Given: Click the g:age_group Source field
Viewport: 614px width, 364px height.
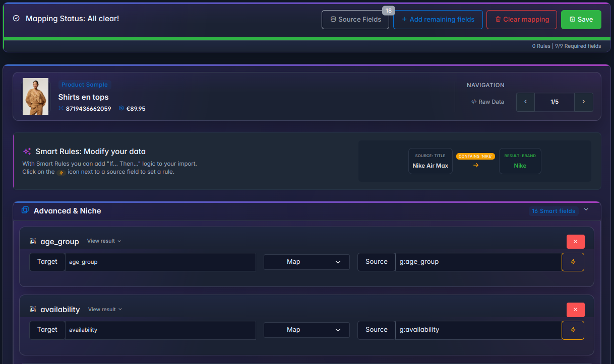Looking at the screenshot, I should 478,262.
